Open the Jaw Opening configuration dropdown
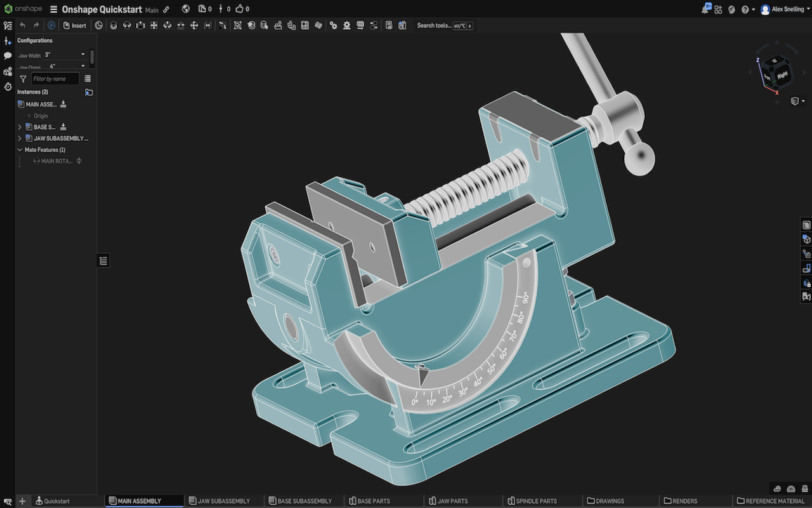The width and height of the screenshot is (812, 508). click(x=65, y=65)
